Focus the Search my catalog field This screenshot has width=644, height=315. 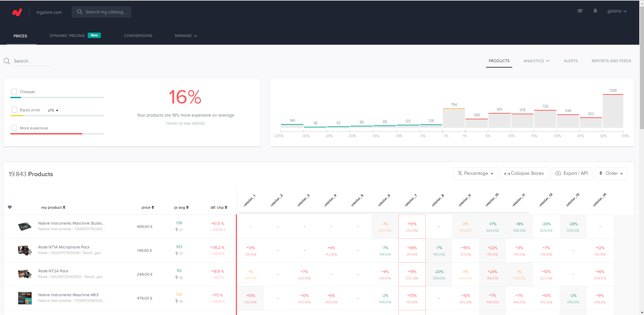coord(101,12)
